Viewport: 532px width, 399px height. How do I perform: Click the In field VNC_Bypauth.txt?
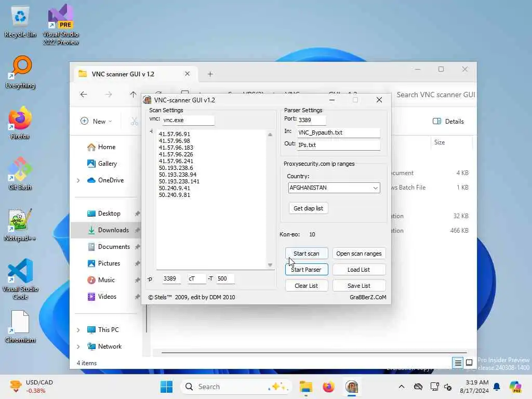338,132
